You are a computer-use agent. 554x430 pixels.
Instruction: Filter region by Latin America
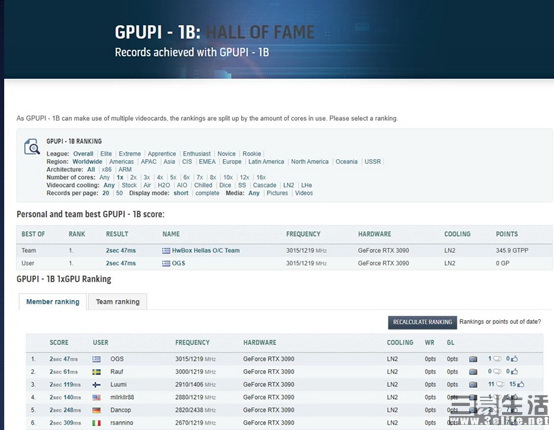coord(266,161)
